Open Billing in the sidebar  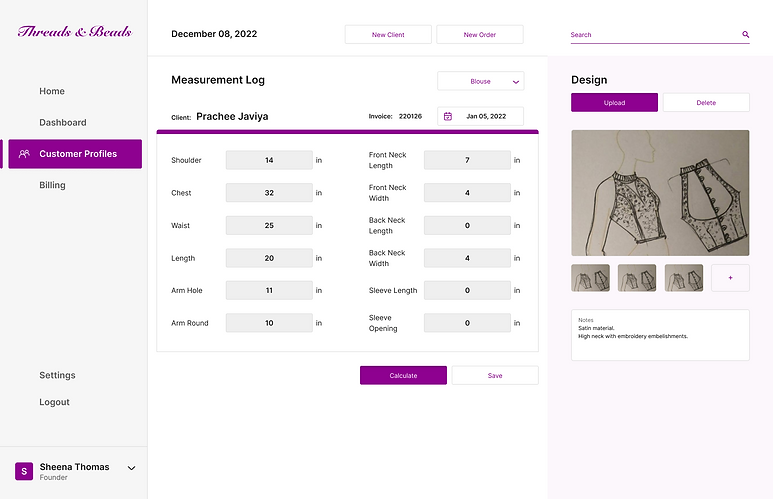pos(52,185)
